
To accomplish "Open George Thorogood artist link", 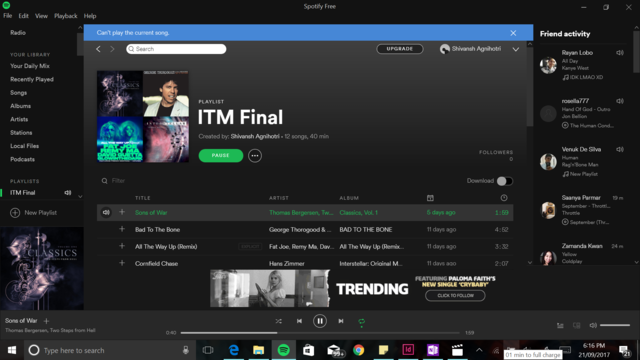I will click(x=300, y=230).
